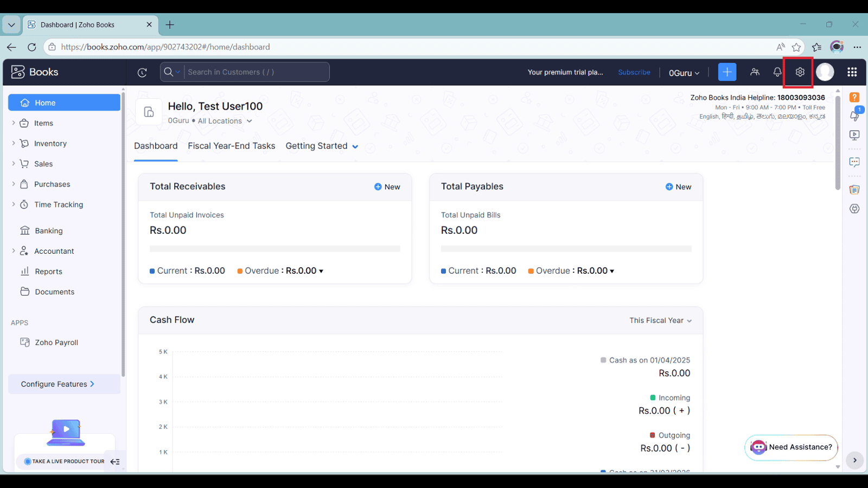868x488 pixels.
Task: Open recent activities history icon
Action: click(x=142, y=72)
